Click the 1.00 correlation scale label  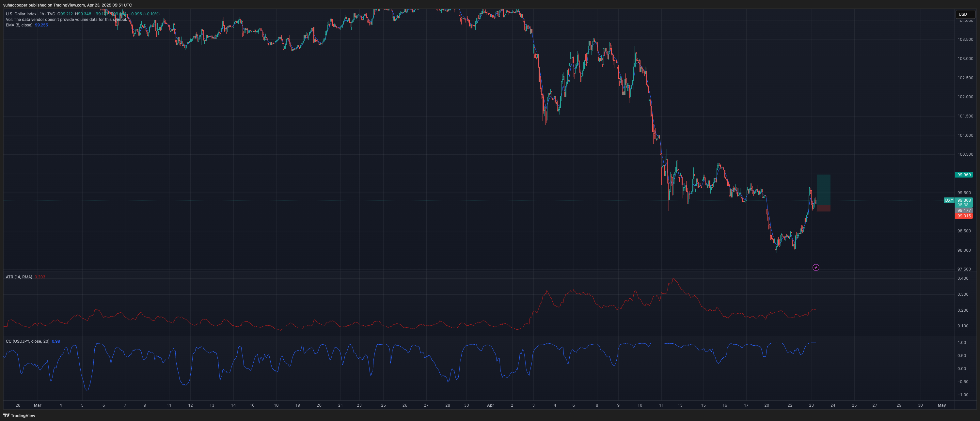pos(962,343)
